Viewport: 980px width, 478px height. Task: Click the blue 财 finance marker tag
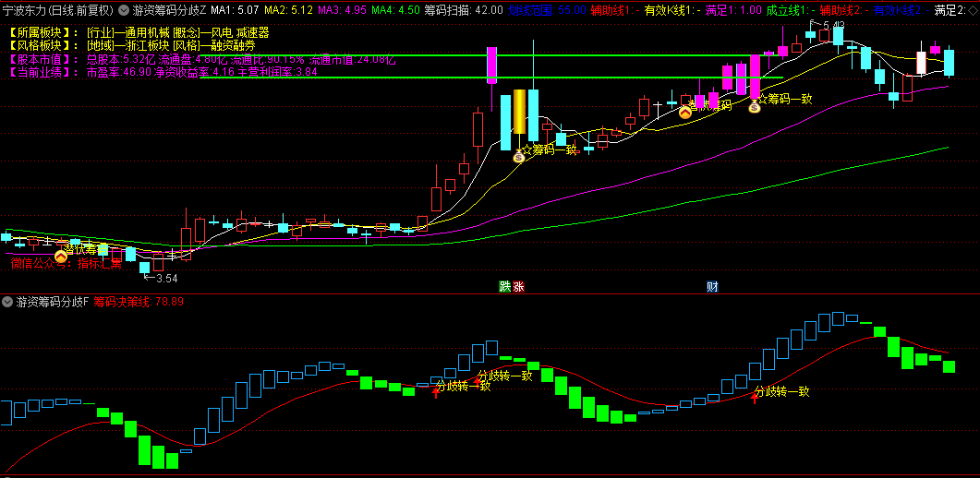click(x=712, y=287)
